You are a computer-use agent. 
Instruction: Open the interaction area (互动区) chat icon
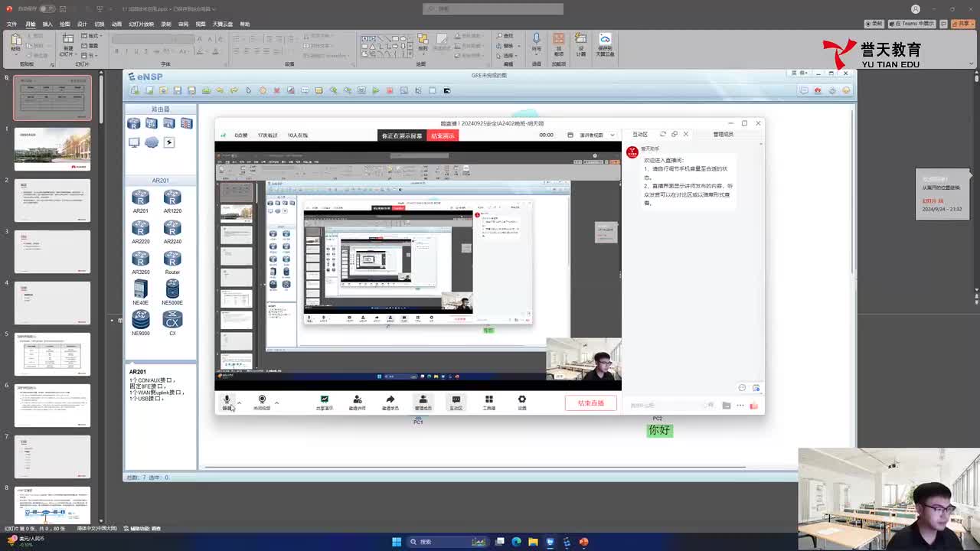coord(456,403)
